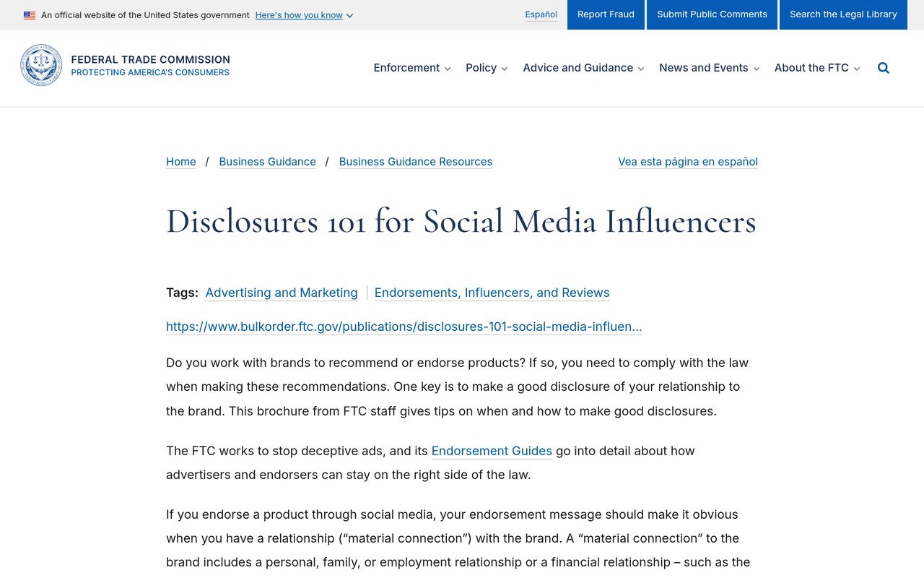Expand "Here's how you know" disclosure
The image size is (924, 578).
304,15
